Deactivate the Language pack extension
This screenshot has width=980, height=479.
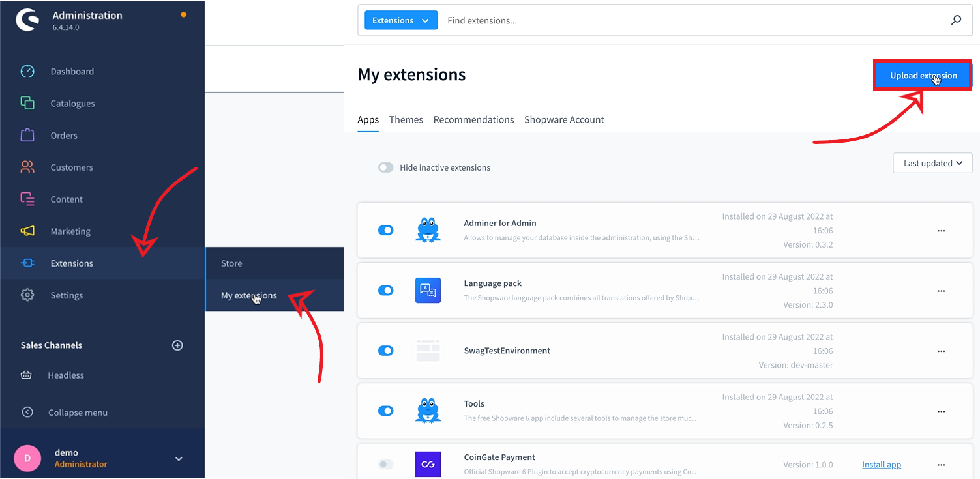(x=386, y=290)
